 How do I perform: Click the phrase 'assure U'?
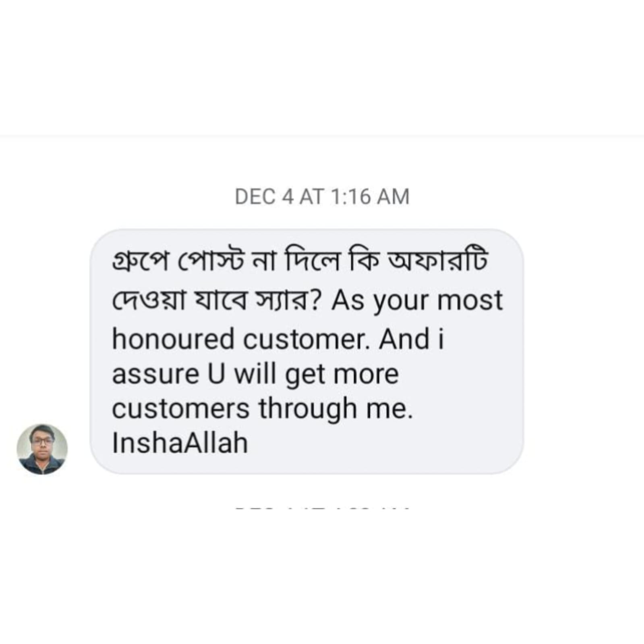coord(168,374)
